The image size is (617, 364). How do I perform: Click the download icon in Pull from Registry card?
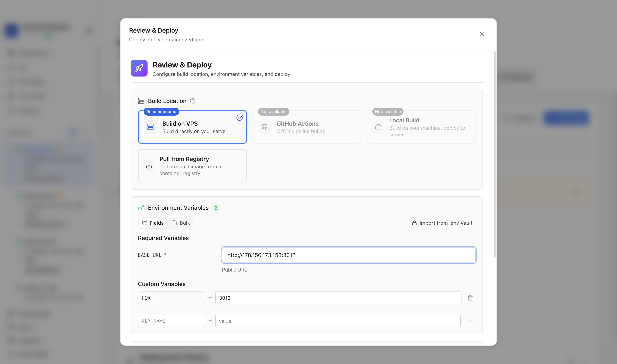(149, 166)
